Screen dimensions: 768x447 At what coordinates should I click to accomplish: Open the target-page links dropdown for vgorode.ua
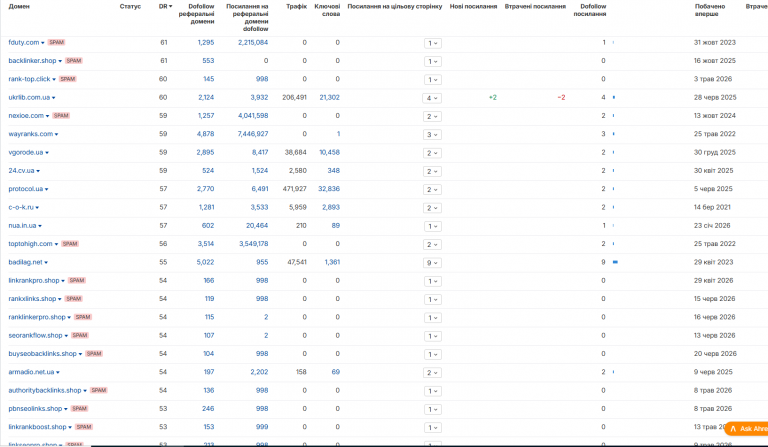(x=432, y=153)
